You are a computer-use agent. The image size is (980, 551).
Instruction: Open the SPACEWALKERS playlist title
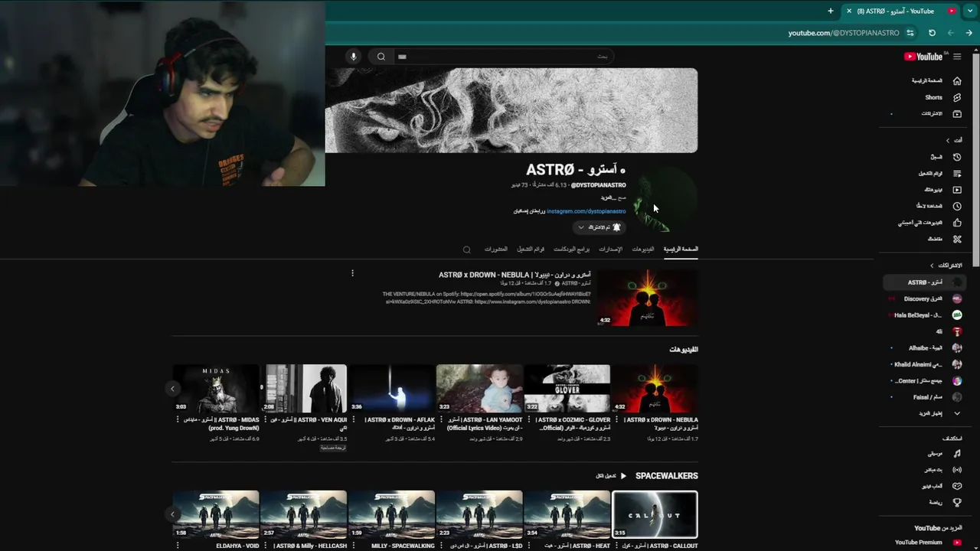pyautogui.click(x=667, y=476)
